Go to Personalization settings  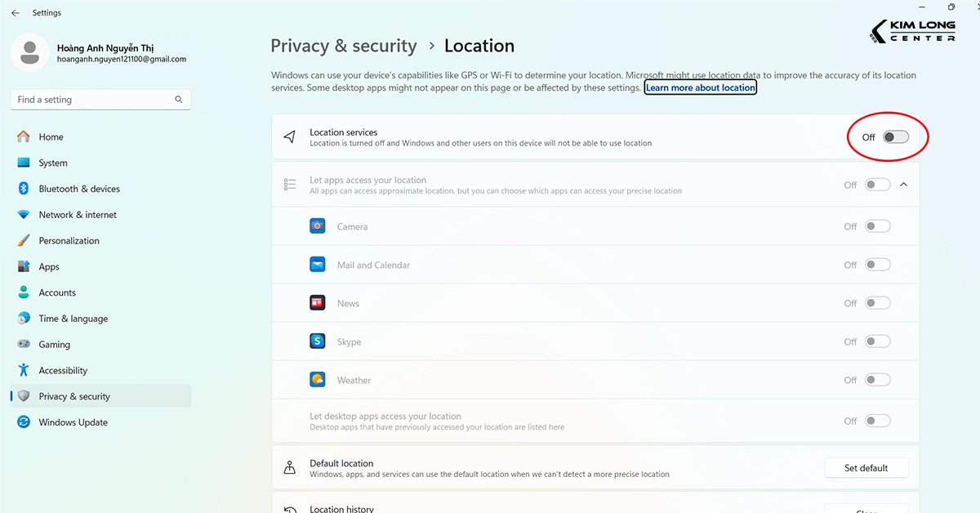(69, 241)
